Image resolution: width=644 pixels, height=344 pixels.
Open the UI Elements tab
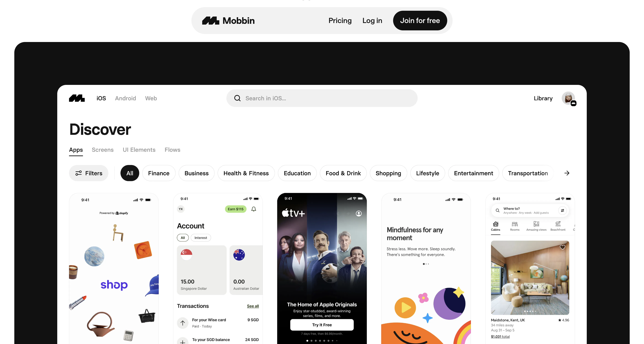coord(139,150)
